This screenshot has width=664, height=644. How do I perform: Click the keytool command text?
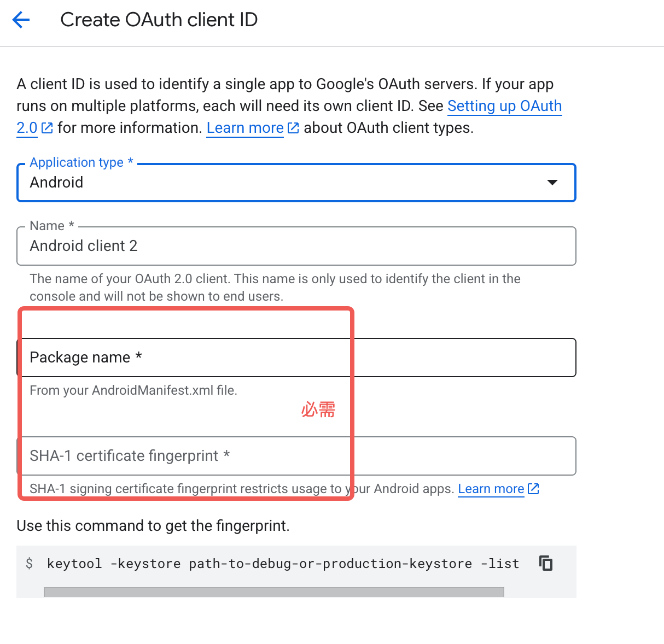(283, 564)
